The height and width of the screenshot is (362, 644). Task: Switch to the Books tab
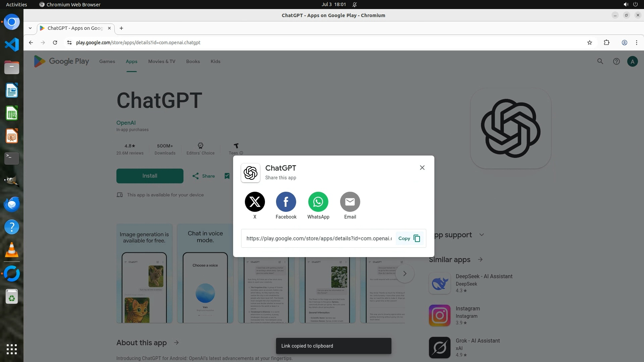click(x=193, y=61)
